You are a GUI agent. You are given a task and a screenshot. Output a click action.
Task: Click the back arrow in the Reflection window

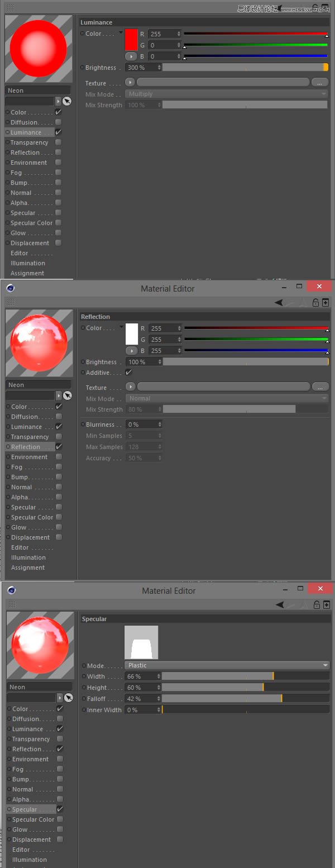(279, 302)
